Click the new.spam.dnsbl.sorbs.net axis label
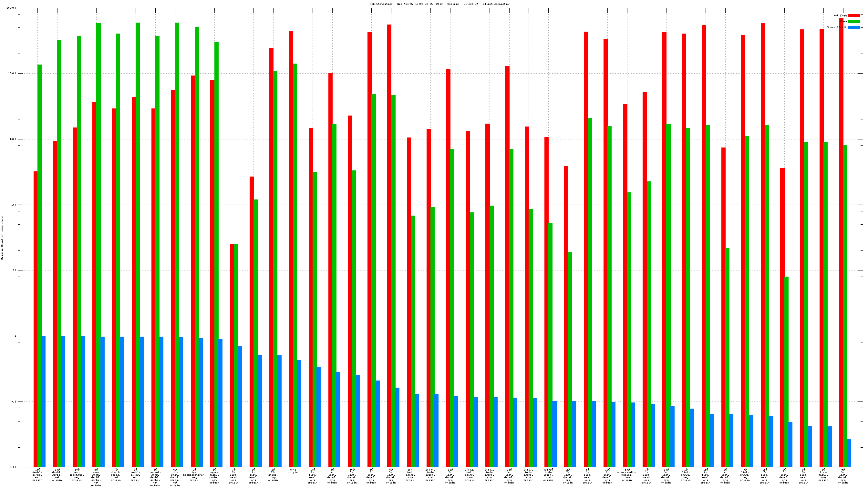The image size is (868, 488). click(96, 477)
